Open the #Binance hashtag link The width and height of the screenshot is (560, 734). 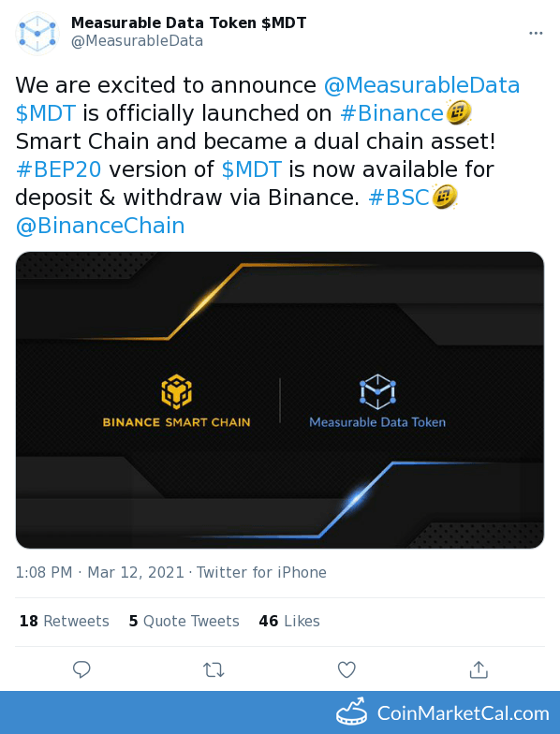point(391,114)
